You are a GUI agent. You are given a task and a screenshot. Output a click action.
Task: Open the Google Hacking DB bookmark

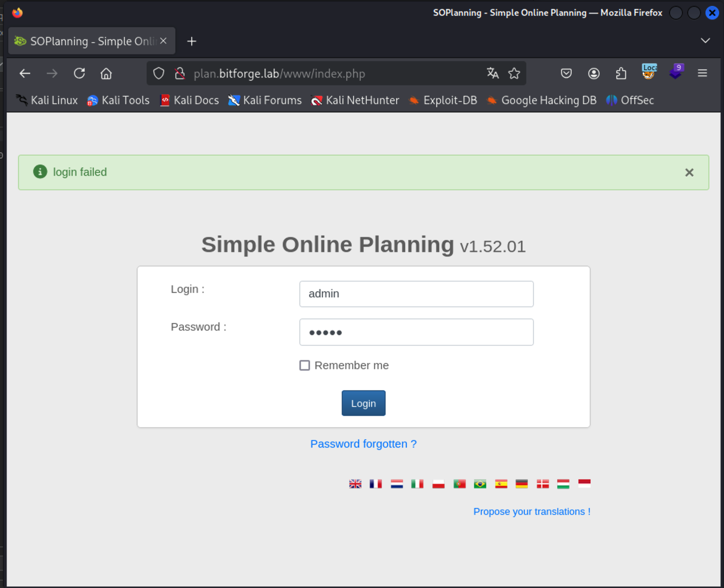click(542, 100)
